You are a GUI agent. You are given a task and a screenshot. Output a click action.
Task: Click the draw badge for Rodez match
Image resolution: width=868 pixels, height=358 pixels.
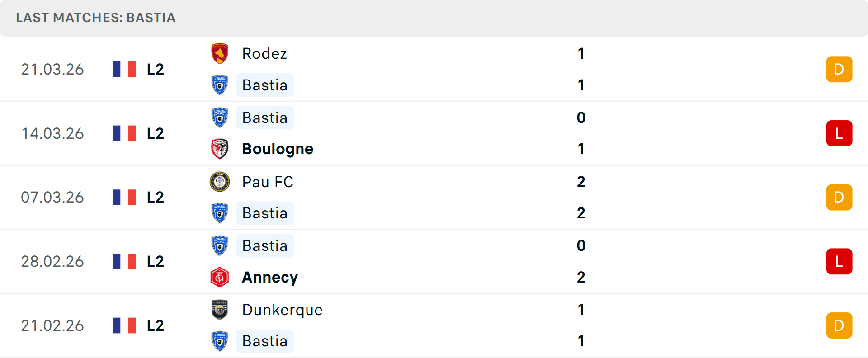(839, 69)
